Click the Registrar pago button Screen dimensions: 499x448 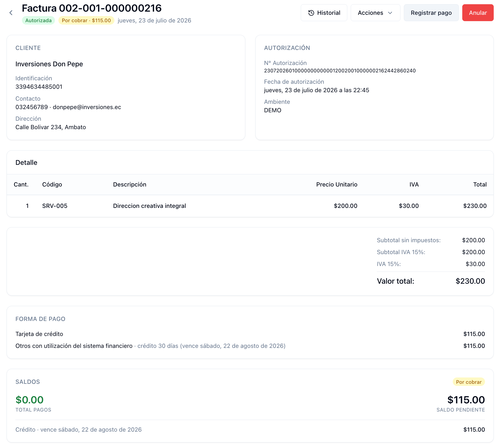431,13
